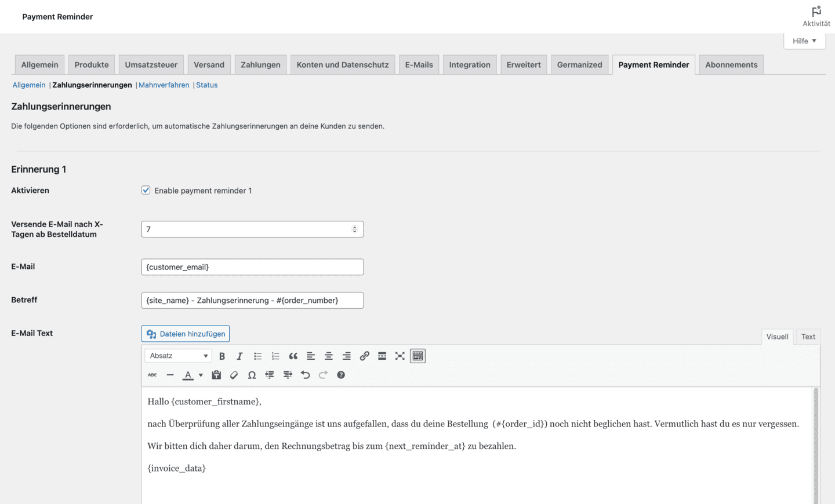This screenshot has height=504, width=835.
Task: Open the keyboard shortcuts help icon
Action: [341, 375]
